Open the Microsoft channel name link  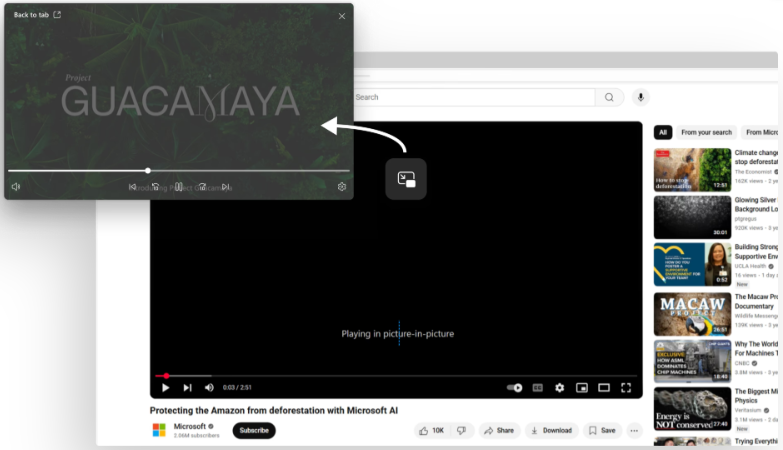(x=190, y=426)
